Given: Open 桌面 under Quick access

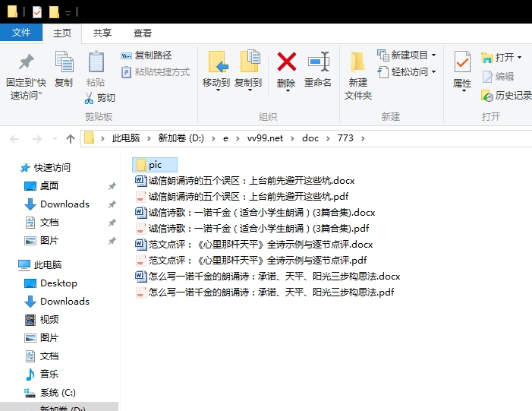Looking at the screenshot, I should pyautogui.click(x=42, y=186).
